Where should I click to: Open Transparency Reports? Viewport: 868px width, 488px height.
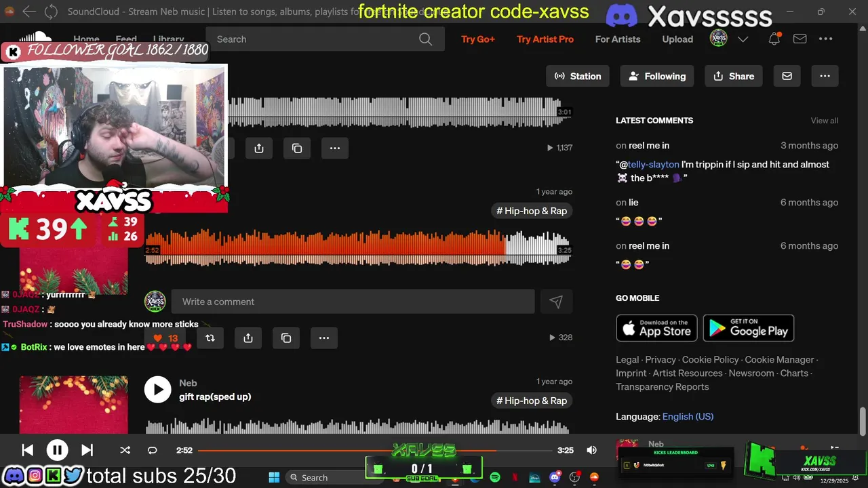click(662, 387)
